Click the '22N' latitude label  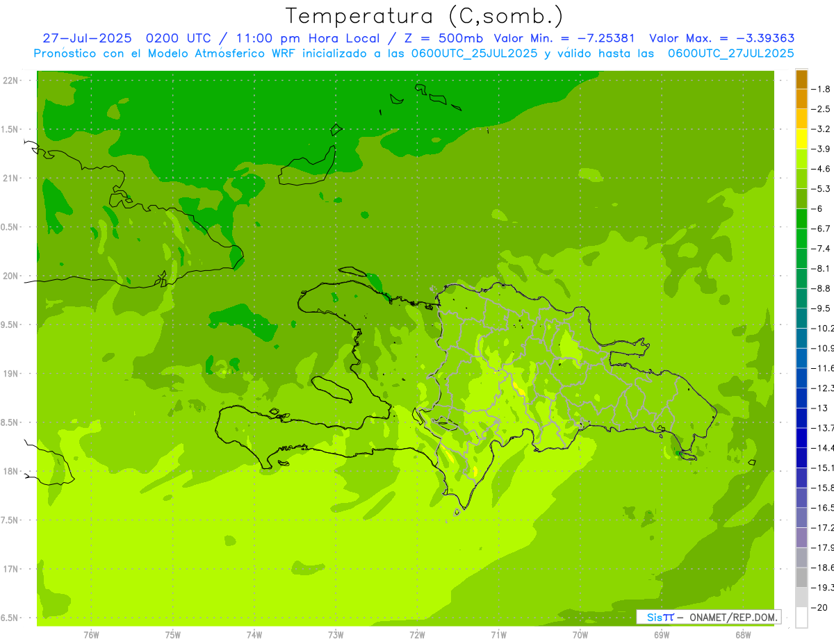coord(11,81)
